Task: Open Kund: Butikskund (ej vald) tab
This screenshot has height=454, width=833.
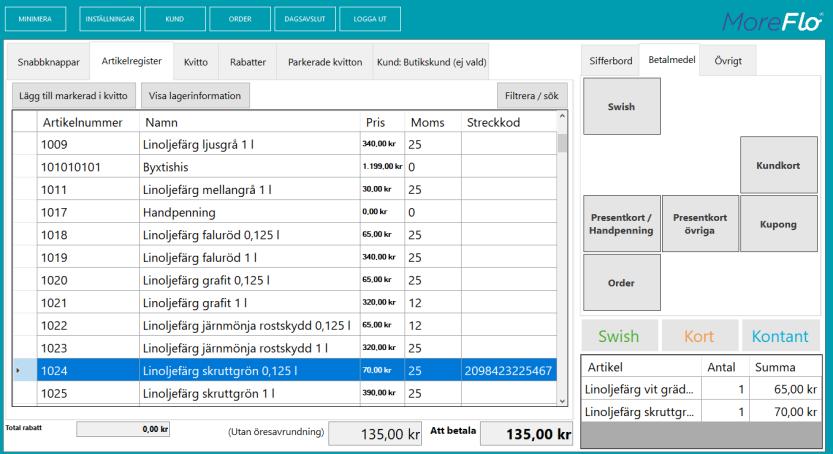Action: tap(431, 62)
